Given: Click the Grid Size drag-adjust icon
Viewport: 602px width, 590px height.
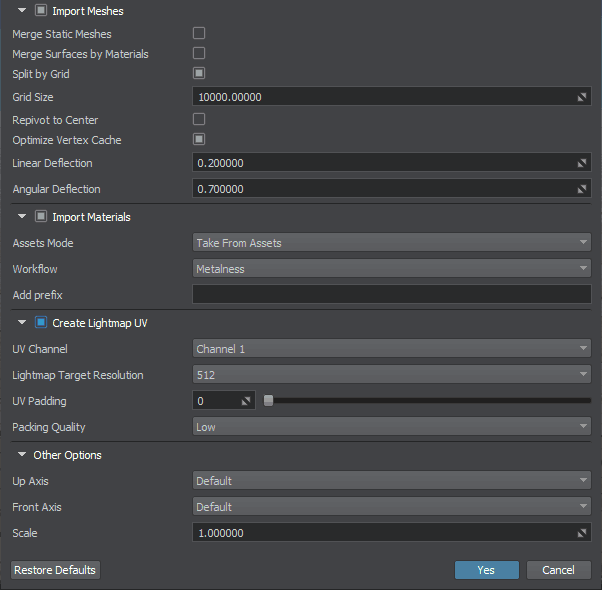Looking at the screenshot, I should (x=581, y=97).
